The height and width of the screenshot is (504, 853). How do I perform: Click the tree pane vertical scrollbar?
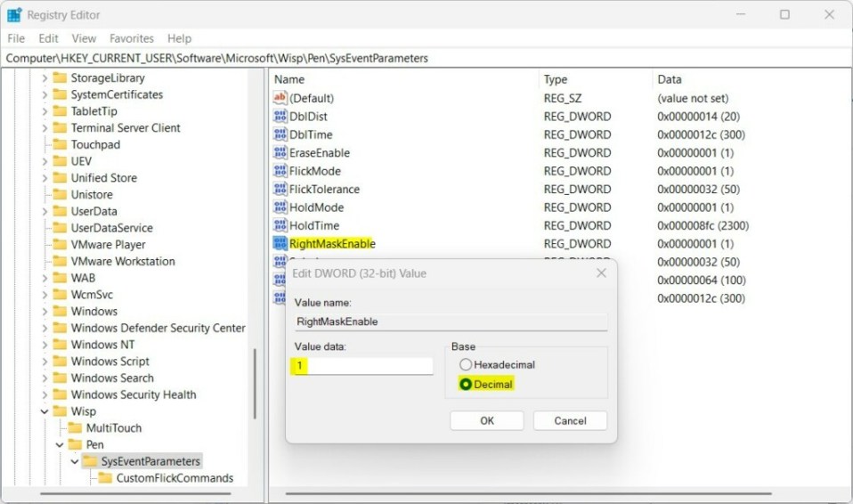[255, 383]
